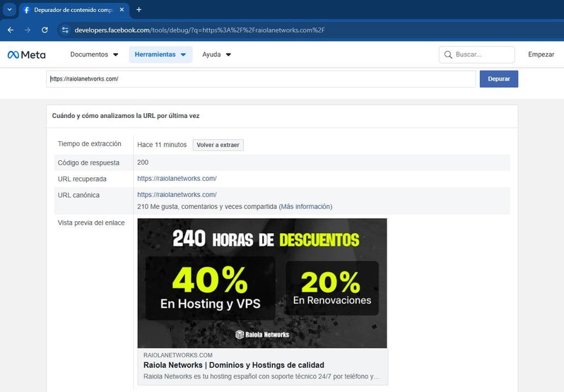Open the tab search chevron button

click(x=10, y=10)
